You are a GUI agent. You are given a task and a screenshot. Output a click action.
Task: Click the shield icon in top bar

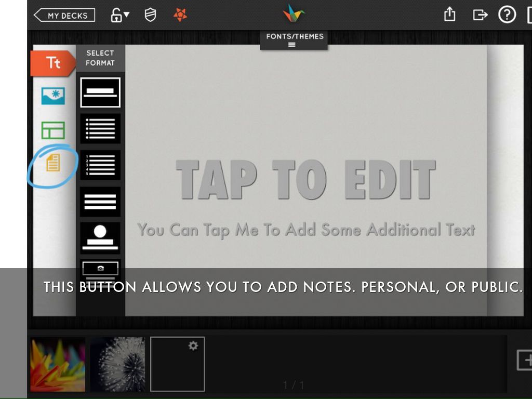click(150, 15)
